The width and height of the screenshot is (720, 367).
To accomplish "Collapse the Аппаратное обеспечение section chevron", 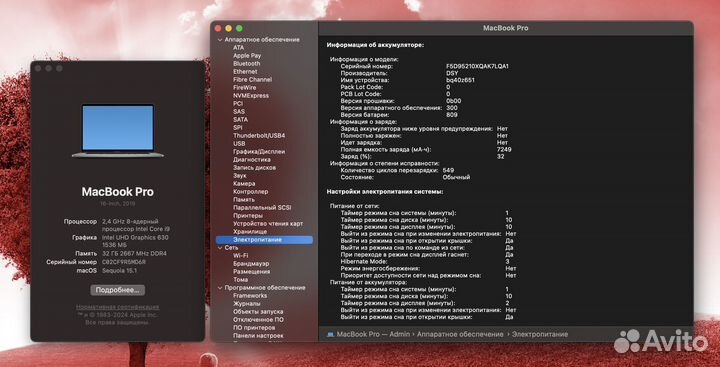I will pyautogui.click(x=220, y=40).
